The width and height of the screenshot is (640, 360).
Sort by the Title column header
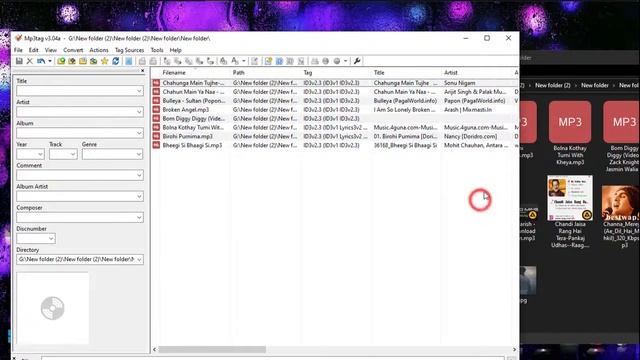click(379, 73)
